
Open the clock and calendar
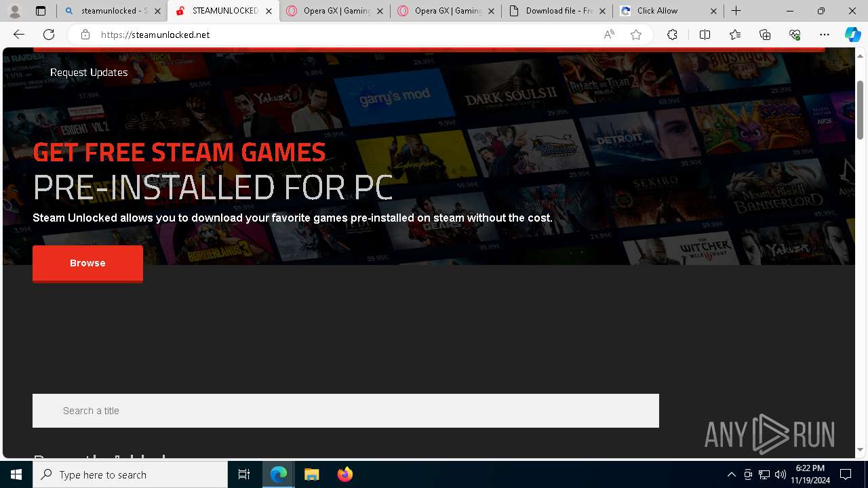(810, 474)
